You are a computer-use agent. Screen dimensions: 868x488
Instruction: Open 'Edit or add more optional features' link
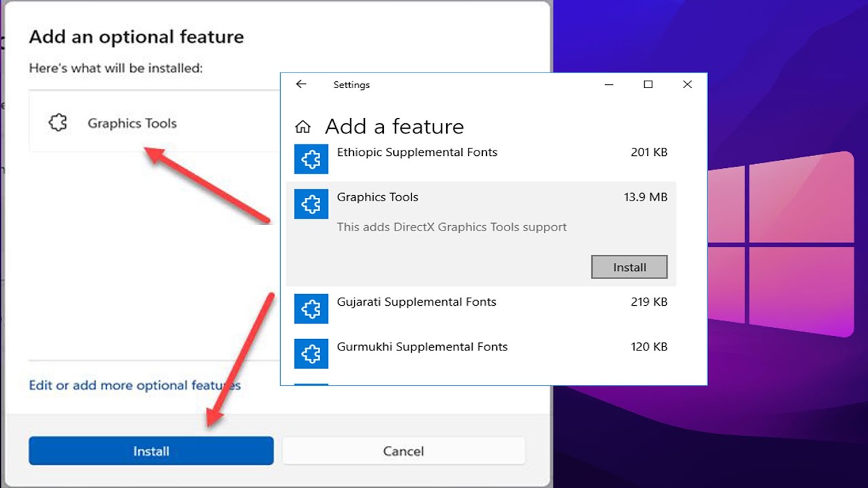[x=135, y=385]
